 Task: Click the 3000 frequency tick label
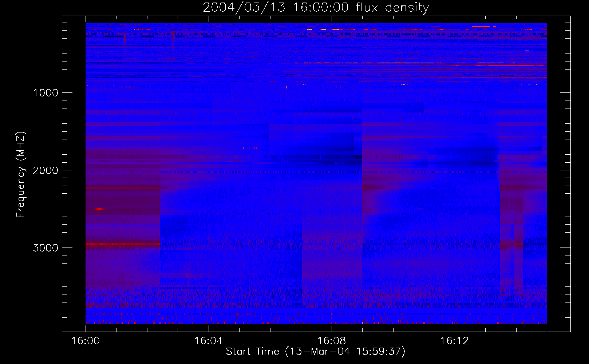[46, 248]
